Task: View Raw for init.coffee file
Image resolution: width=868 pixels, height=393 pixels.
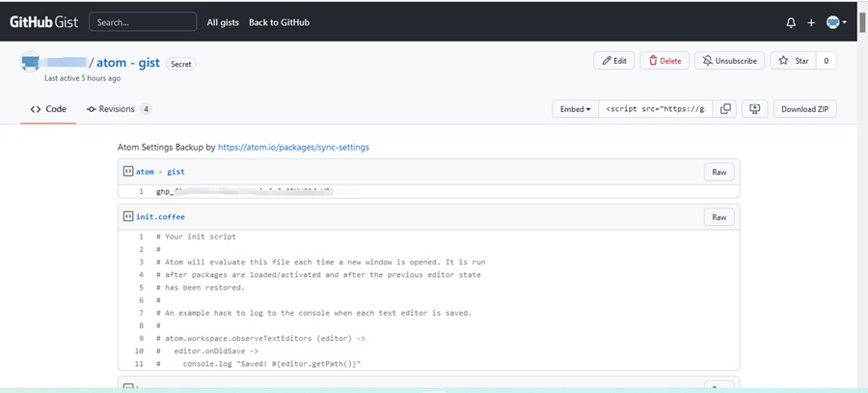Action: (x=719, y=217)
